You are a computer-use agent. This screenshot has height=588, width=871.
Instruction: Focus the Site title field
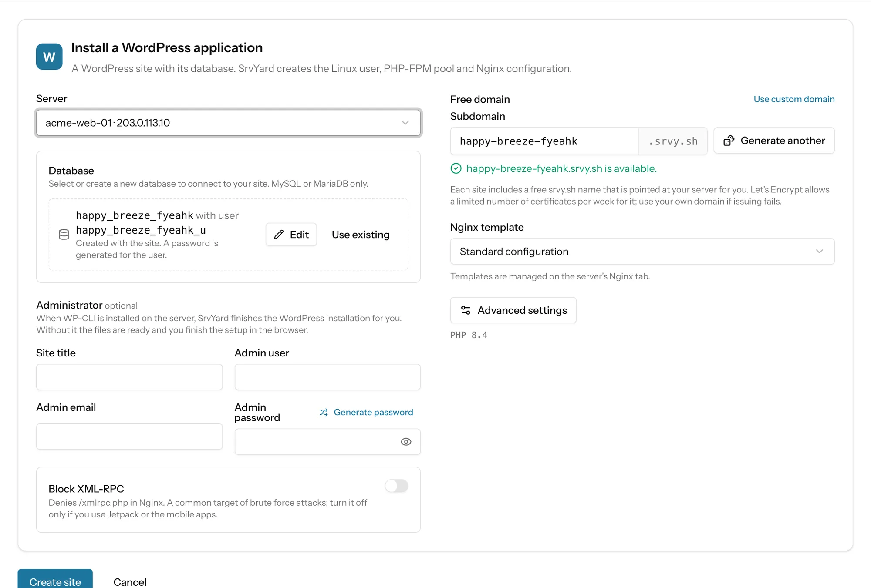129,377
